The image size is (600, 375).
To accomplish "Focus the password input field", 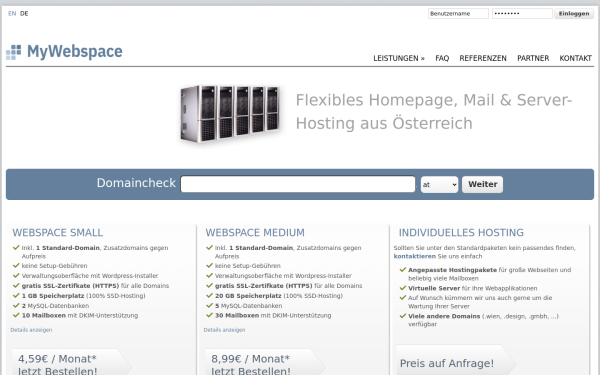I will click(x=522, y=13).
